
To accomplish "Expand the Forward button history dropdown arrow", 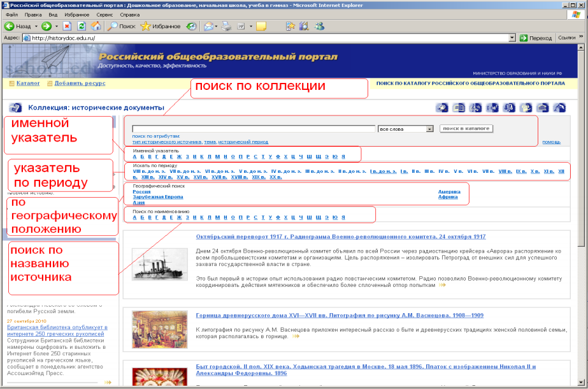I will coord(57,26).
